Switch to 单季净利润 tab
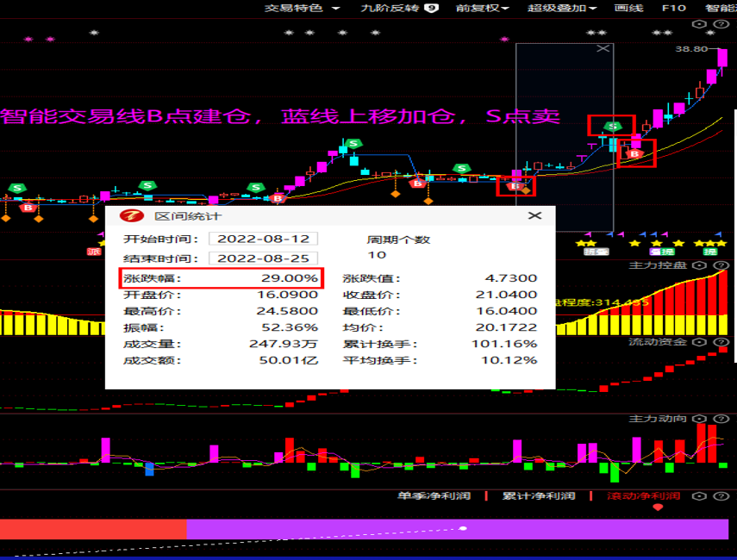The height and width of the screenshot is (560, 737). click(434, 495)
